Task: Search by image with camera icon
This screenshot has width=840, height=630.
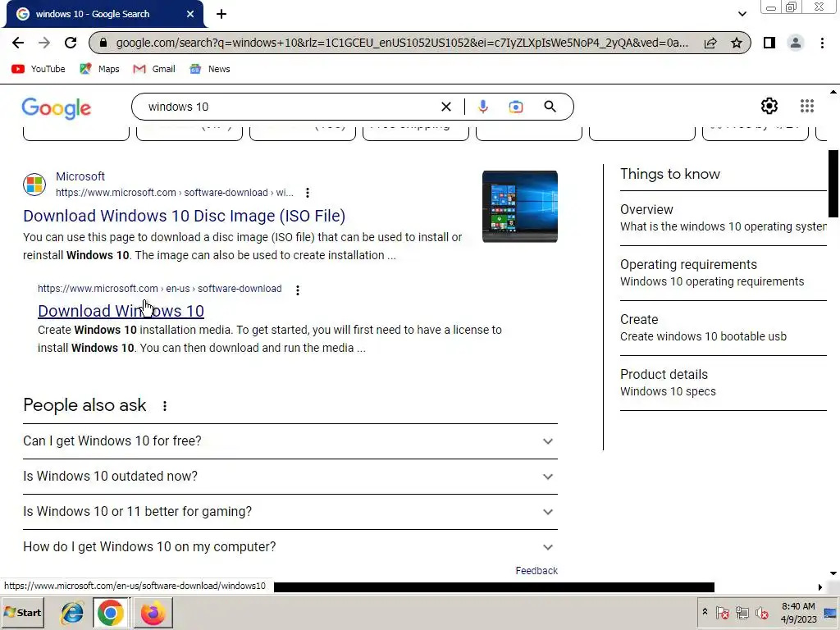Action: (x=515, y=107)
